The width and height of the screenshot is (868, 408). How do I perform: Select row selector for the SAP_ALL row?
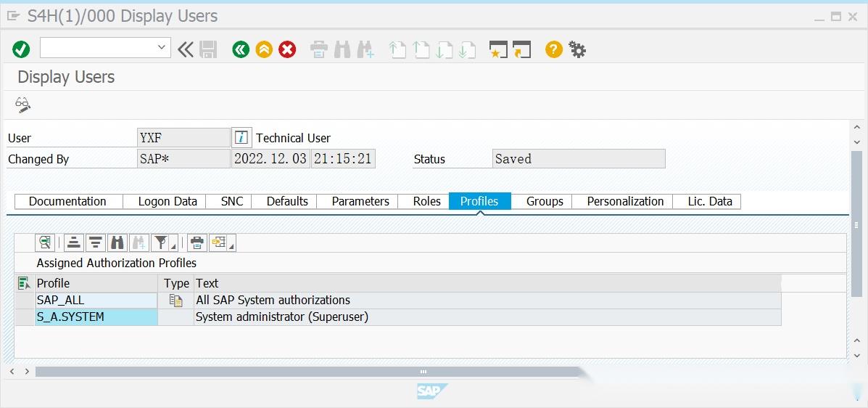pyautogui.click(x=25, y=301)
